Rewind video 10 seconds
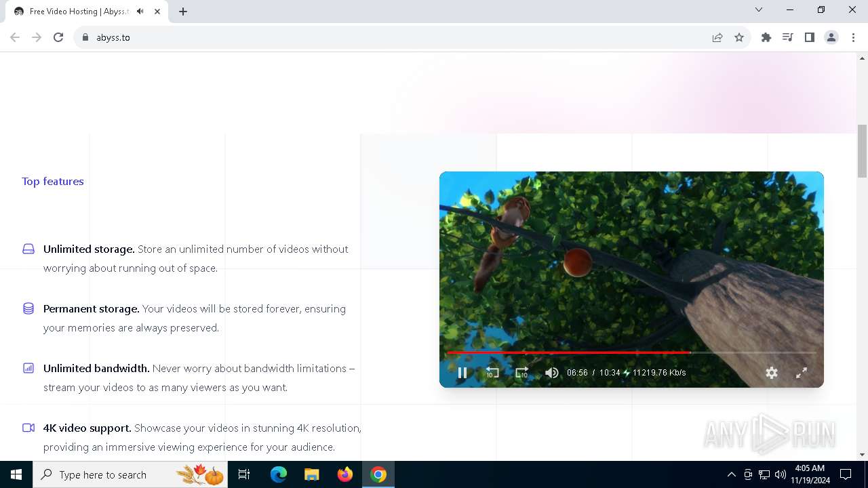 (492, 373)
